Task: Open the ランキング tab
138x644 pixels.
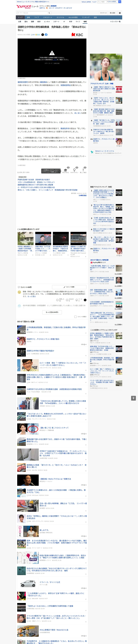Action: (x=86, y=17)
